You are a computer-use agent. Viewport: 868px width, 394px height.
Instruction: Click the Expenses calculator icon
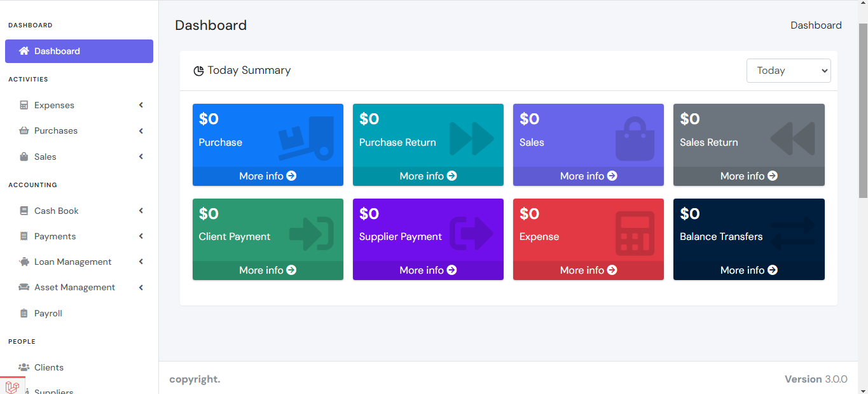click(x=24, y=105)
